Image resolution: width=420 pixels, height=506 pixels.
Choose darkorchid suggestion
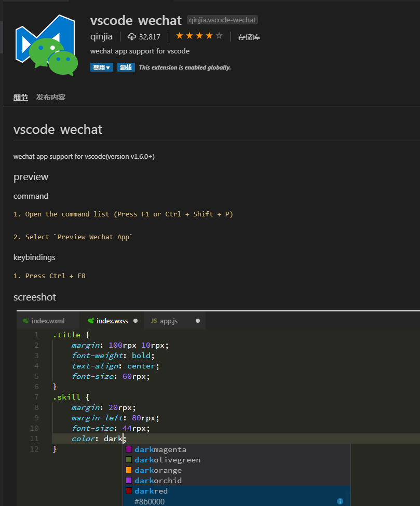tap(237, 481)
